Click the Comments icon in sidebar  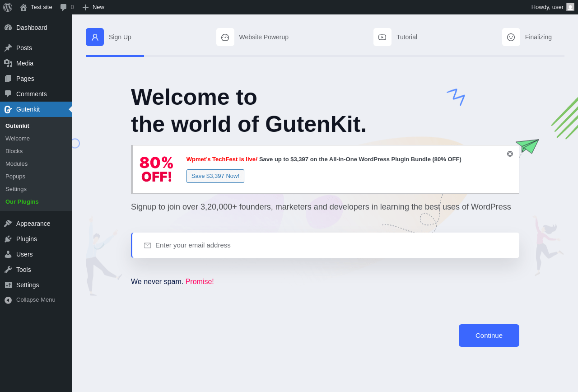coord(8,94)
